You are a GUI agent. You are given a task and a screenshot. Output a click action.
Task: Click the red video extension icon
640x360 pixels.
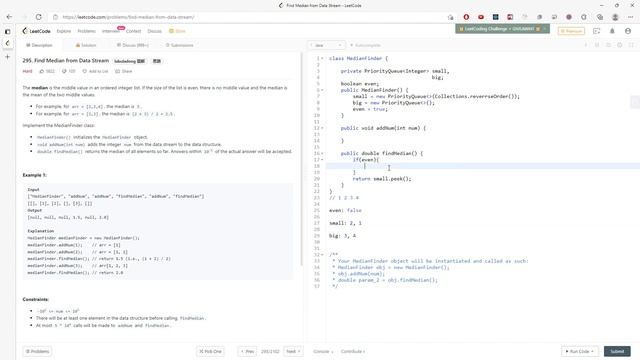[481, 17]
